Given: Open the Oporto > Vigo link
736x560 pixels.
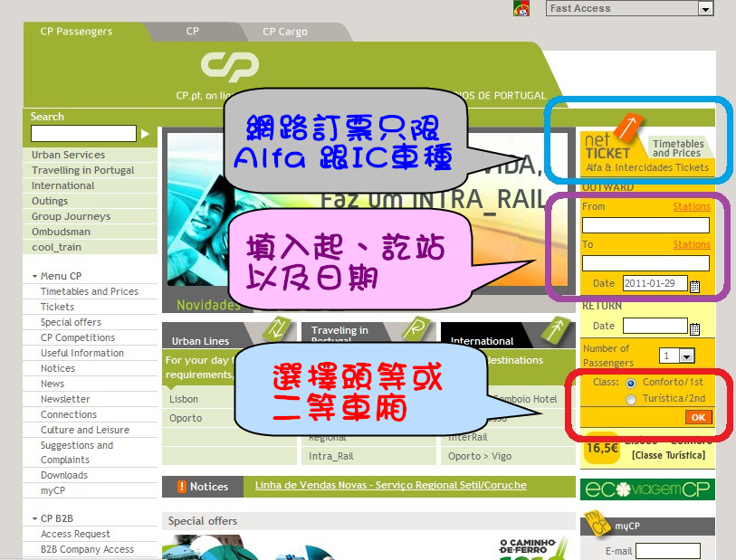Looking at the screenshot, I should click(480, 456).
